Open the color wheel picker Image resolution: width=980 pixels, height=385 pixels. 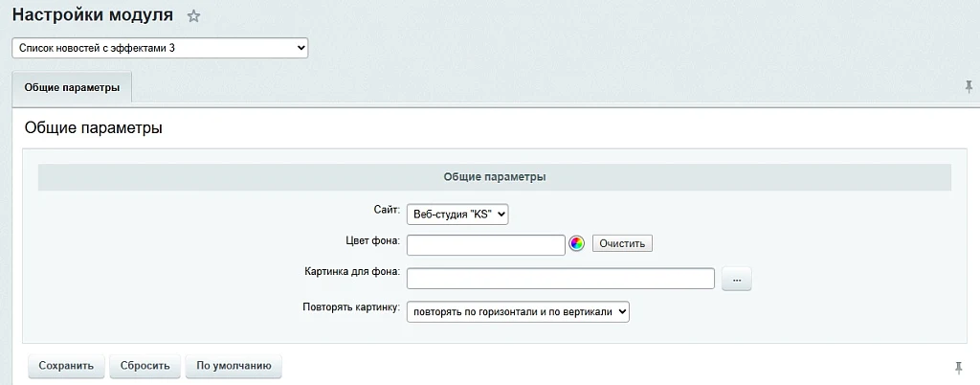(576, 244)
